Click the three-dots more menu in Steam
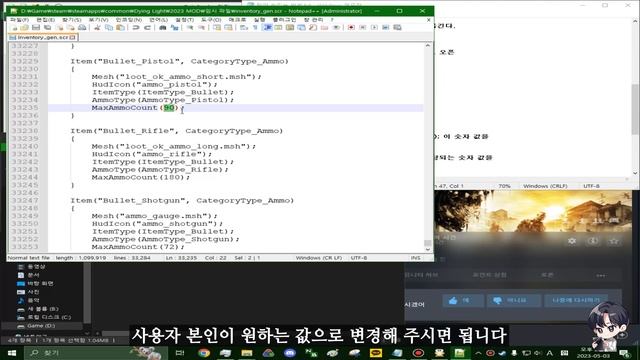Viewport: 640px width, 360px height. tap(600, 276)
